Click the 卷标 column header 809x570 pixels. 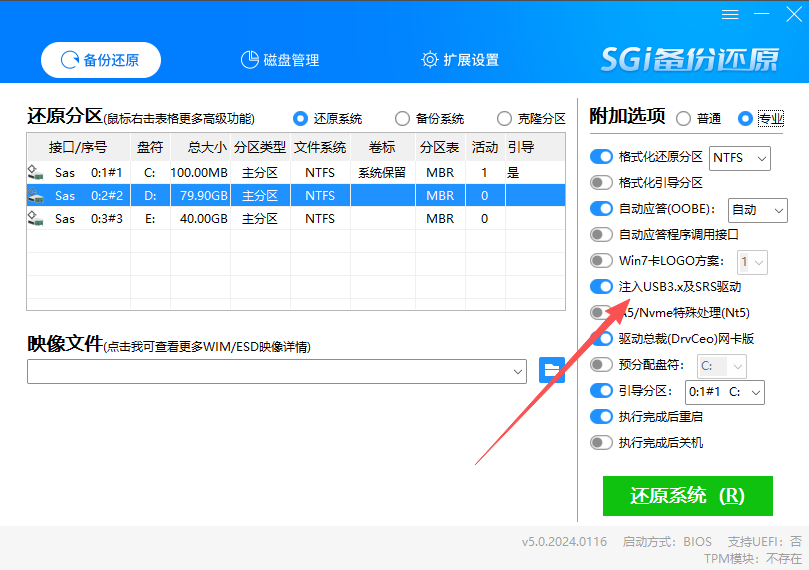(x=382, y=148)
